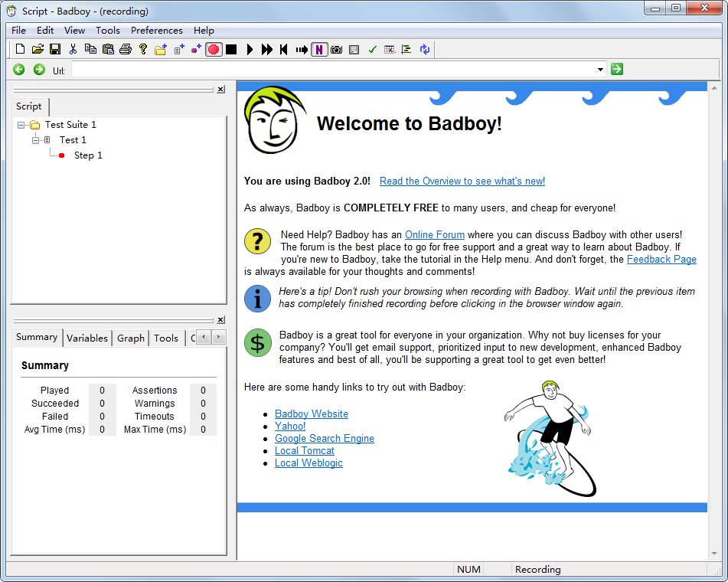Open the Preferences menu
The height and width of the screenshot is (582, 728).
point(156,31)
